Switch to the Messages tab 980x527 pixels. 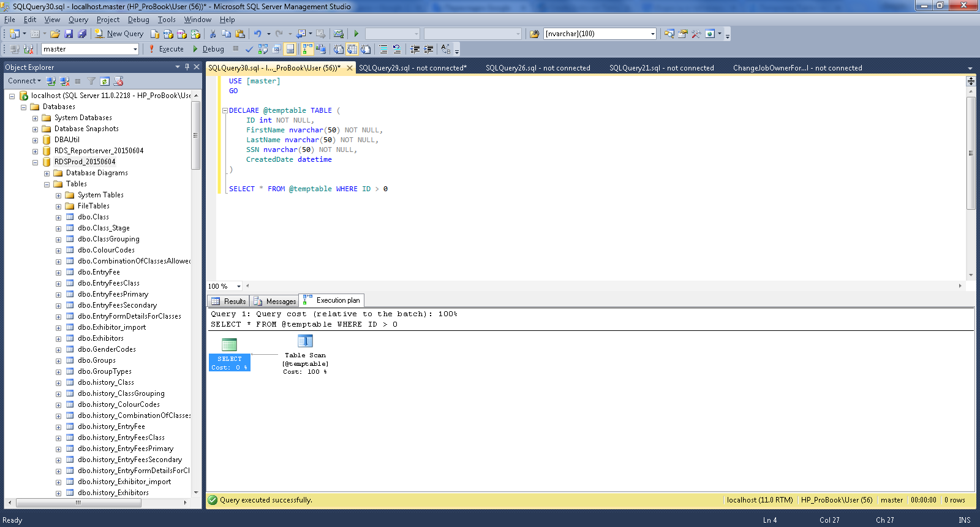pos(275,301)
